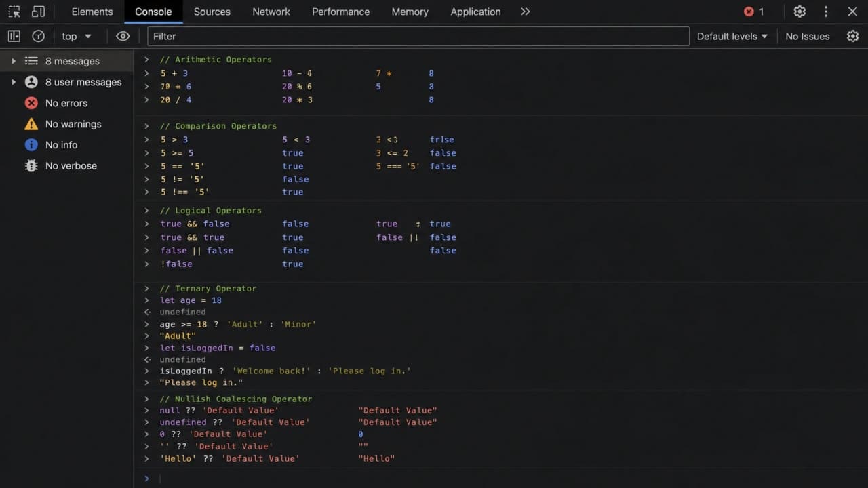Click the "// Arithmetic Operators" comment line
Viewport: 868px width, 488px height.
point(215,60)
